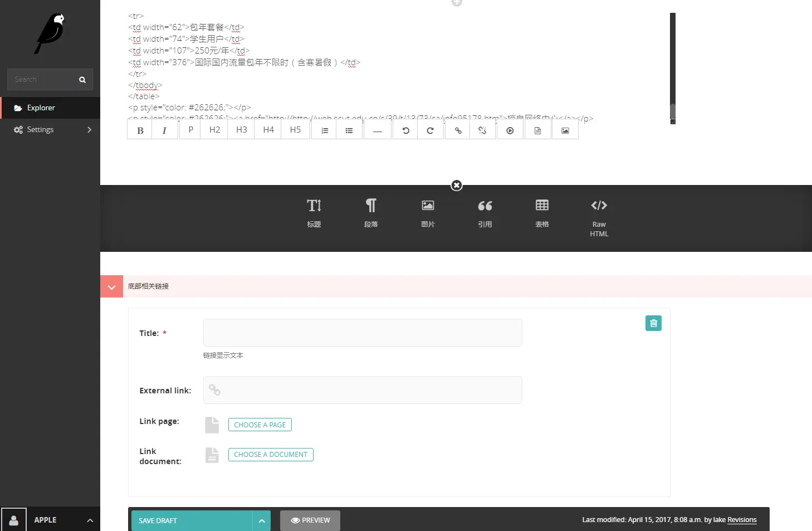Expand save options arrow beside Save Draft

262,520
